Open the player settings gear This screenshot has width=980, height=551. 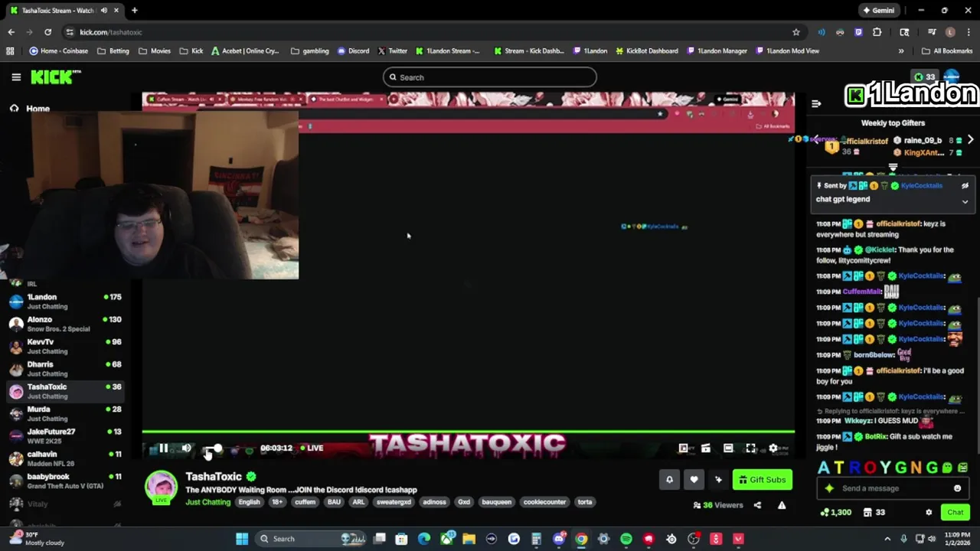click(773, 448)
